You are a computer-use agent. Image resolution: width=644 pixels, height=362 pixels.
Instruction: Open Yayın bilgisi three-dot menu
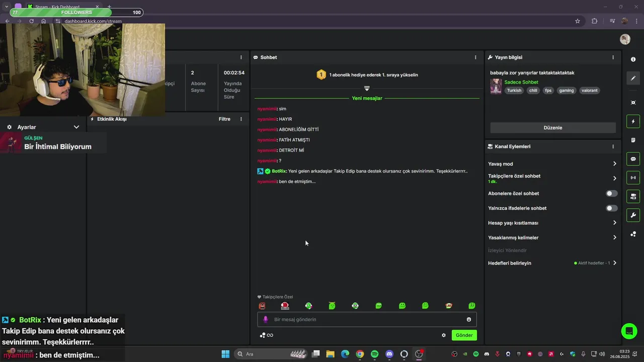coord(613,57)
